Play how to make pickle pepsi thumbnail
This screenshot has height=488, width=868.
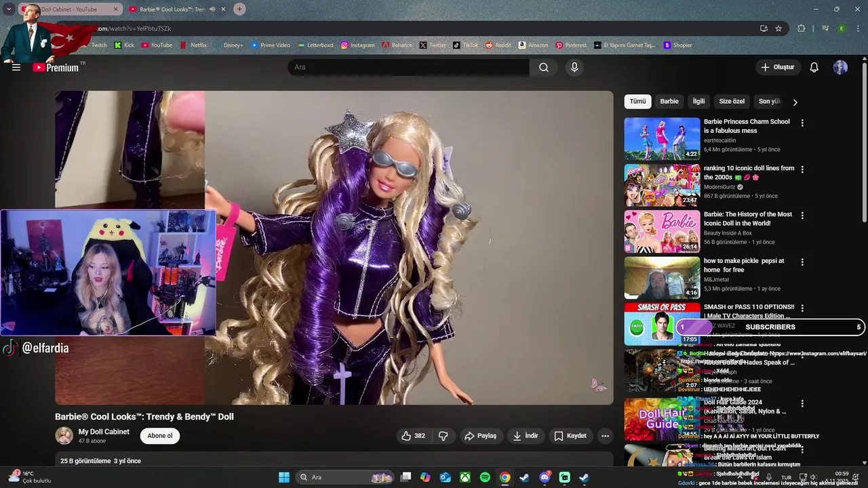pos(662,277)
